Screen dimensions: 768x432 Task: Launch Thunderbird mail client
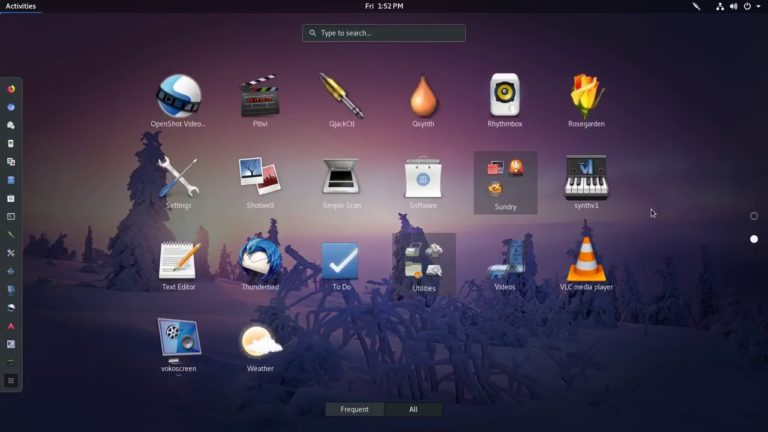(x=260, y=264)
